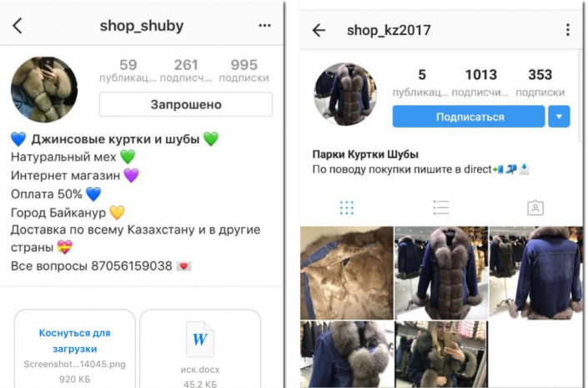Screen dimensions: 588x388
Task: View shop_kz2017 profile picture
Action: 345,94
